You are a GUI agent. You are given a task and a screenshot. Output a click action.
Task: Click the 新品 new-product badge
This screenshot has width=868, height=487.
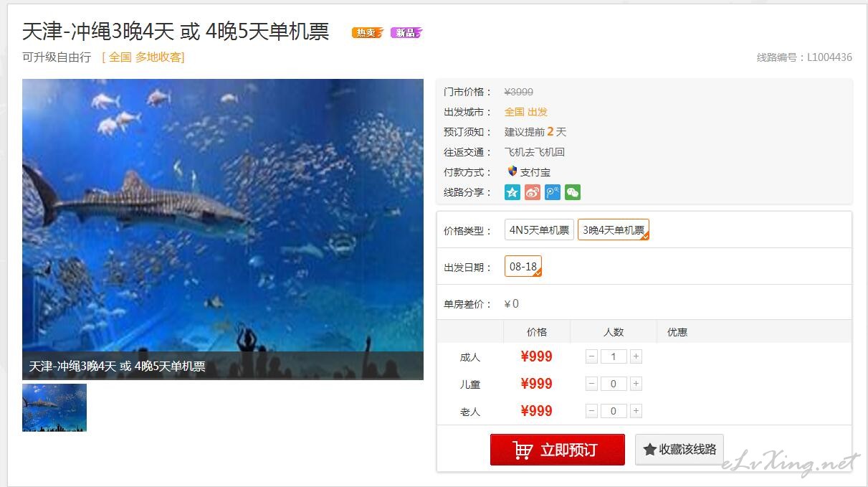[x=406, y=32]
